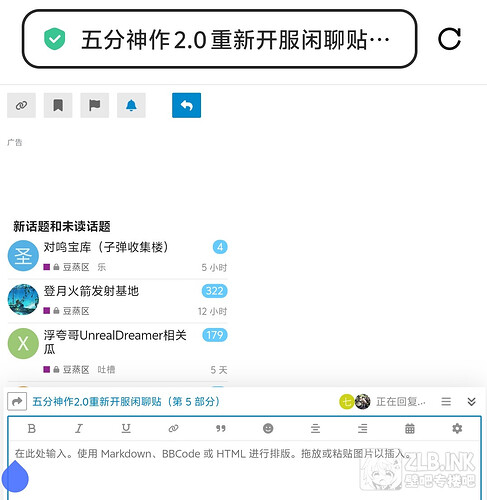487x500 pixels.
Task: Click the 新话题和未读话题 heading
Action: [x=62, y=226]
